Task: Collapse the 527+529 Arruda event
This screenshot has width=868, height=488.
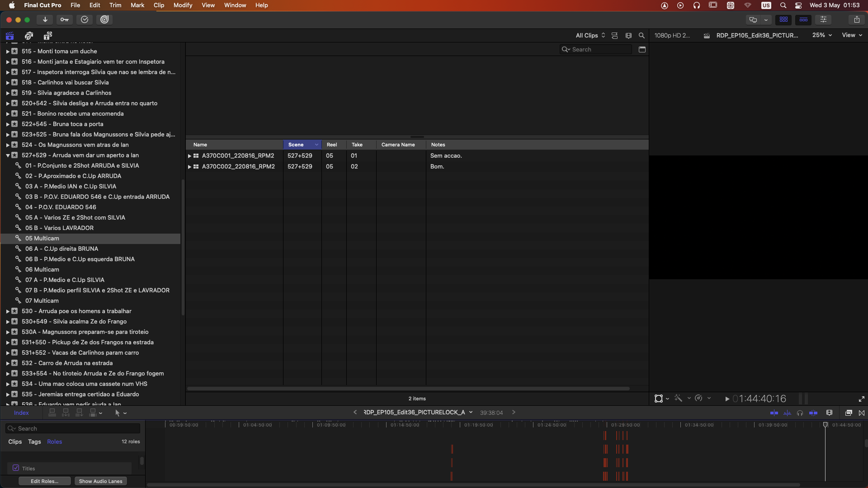Action: [x=8, y=155]
